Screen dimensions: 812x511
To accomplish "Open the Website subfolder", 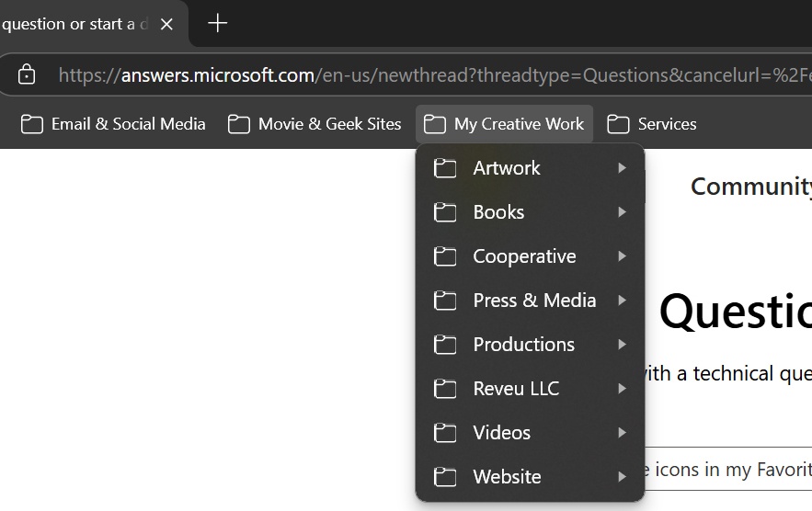I will (x=530, y=476).
